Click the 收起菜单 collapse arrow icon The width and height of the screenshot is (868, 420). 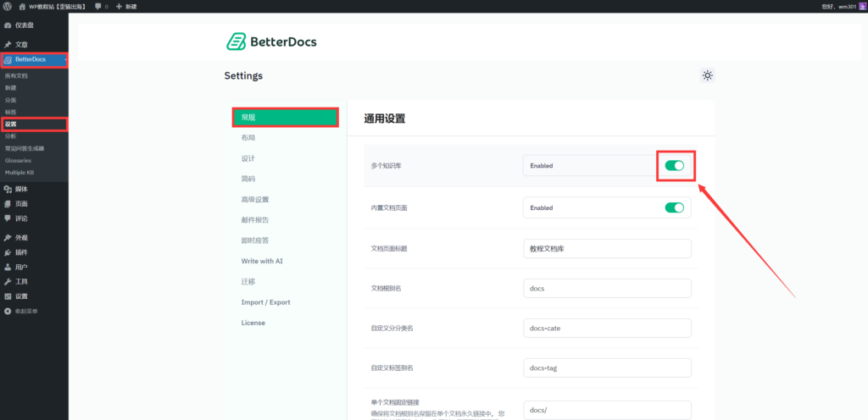8,311
